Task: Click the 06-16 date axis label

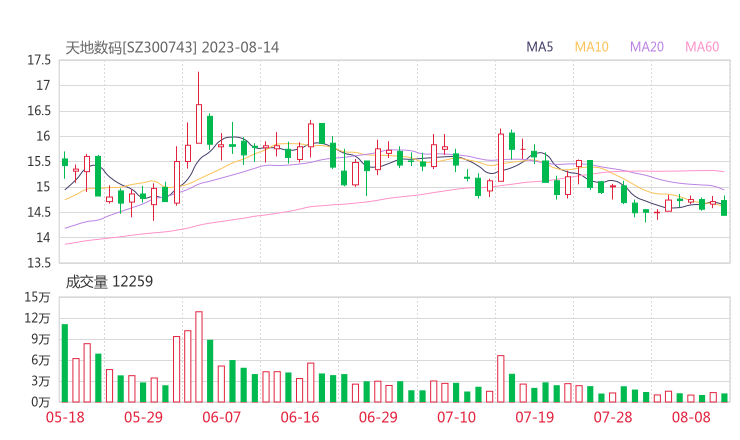Action: click(300, 417)
